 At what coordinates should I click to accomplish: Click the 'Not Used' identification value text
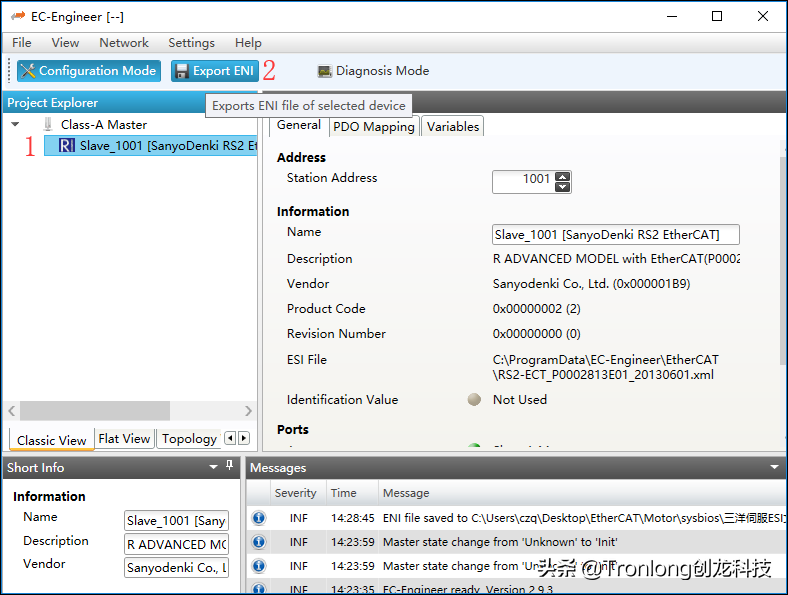pyautogui.click(x=520, y=400)
